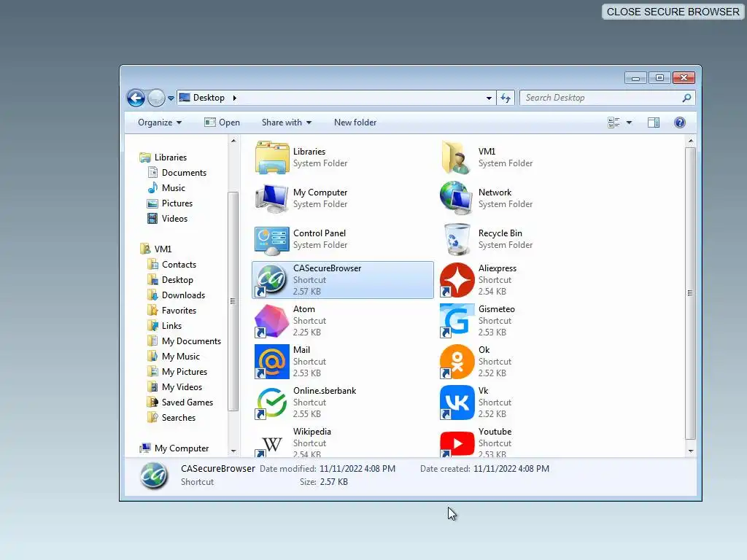Screen dimensions: 747x560
Task: Open the Share with dropdown
Action: pyautogui.click(x=286, y=122)
